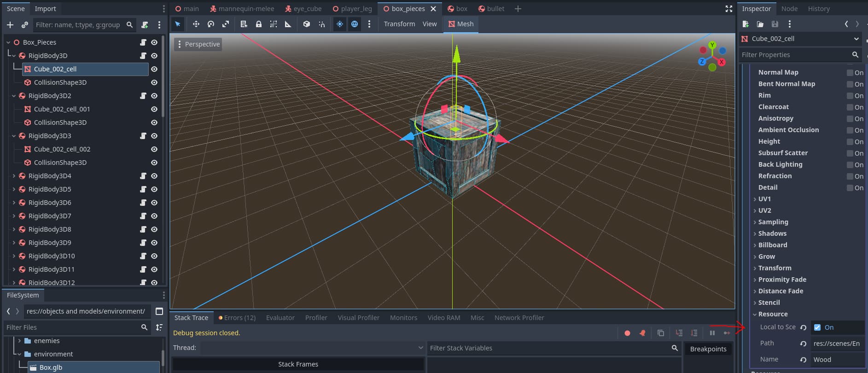Click the Breakpoints button

(708, 349)
